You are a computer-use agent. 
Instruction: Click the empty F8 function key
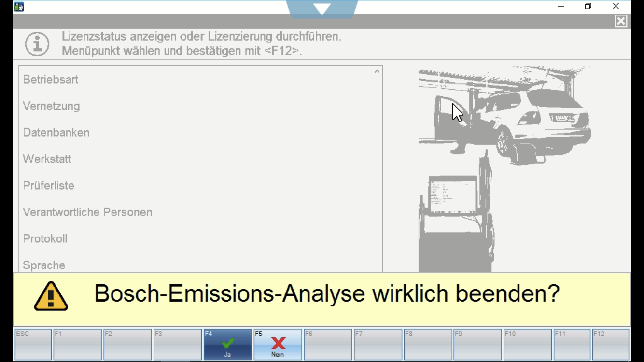click(x=428, y=344)
